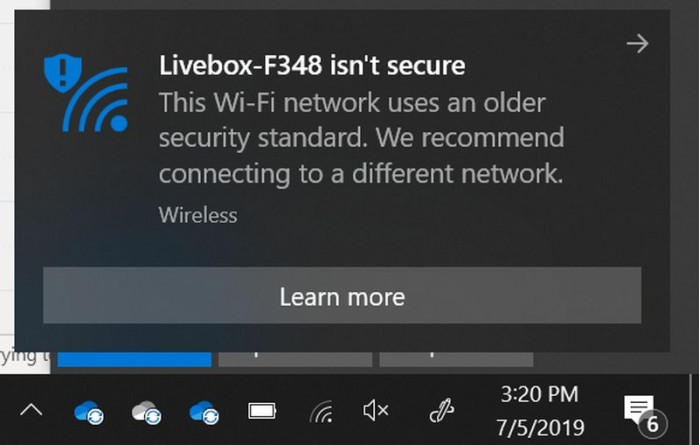This screenshot has height=445, width=700.
Task: Click the Wireless source label
Action: (x=198, y=214)
